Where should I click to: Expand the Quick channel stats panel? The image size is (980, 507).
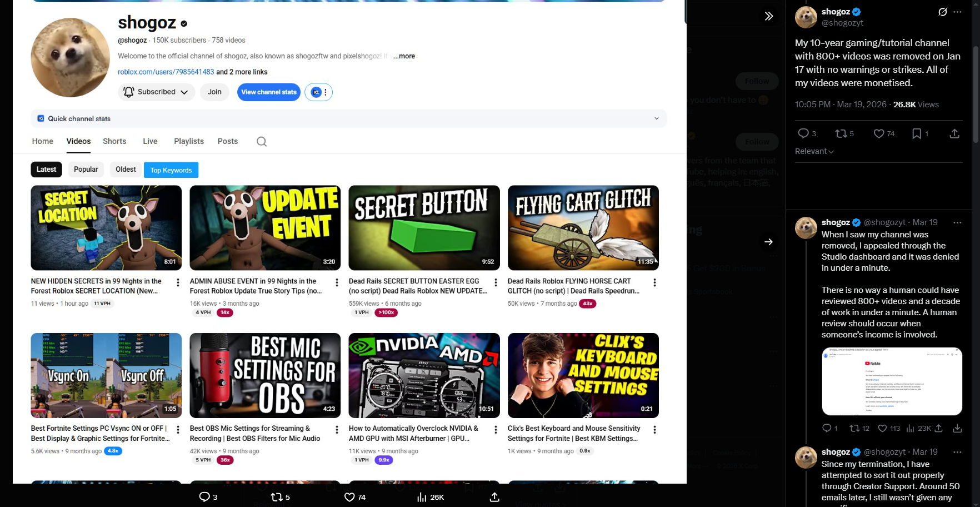[x=348, y=118]
